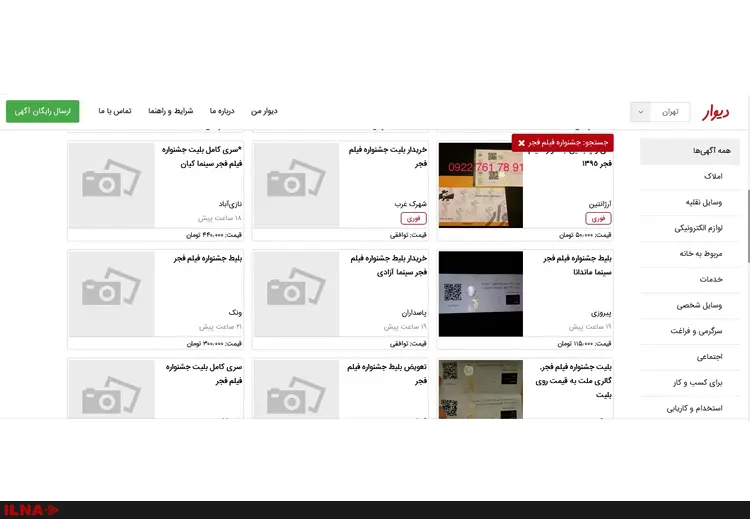Select وسایل نقلیه category
The width and height of the screenshot is (750, 519).
pyautogui.click(x=690, y=202)
